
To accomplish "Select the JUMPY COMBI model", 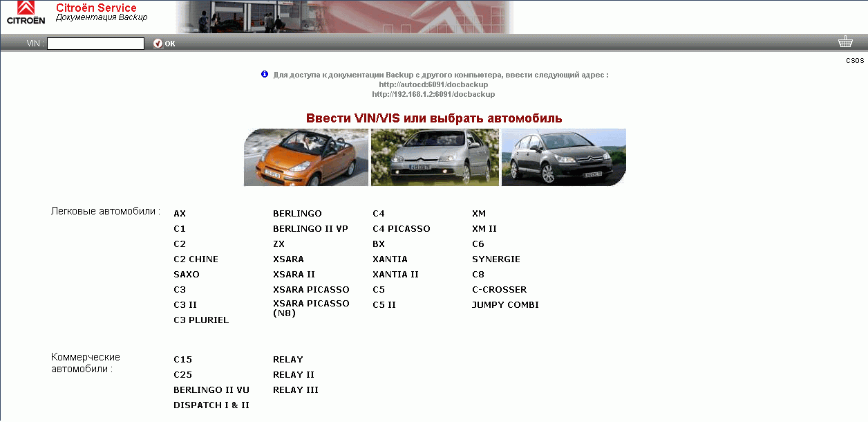I will tap(506, 304).
